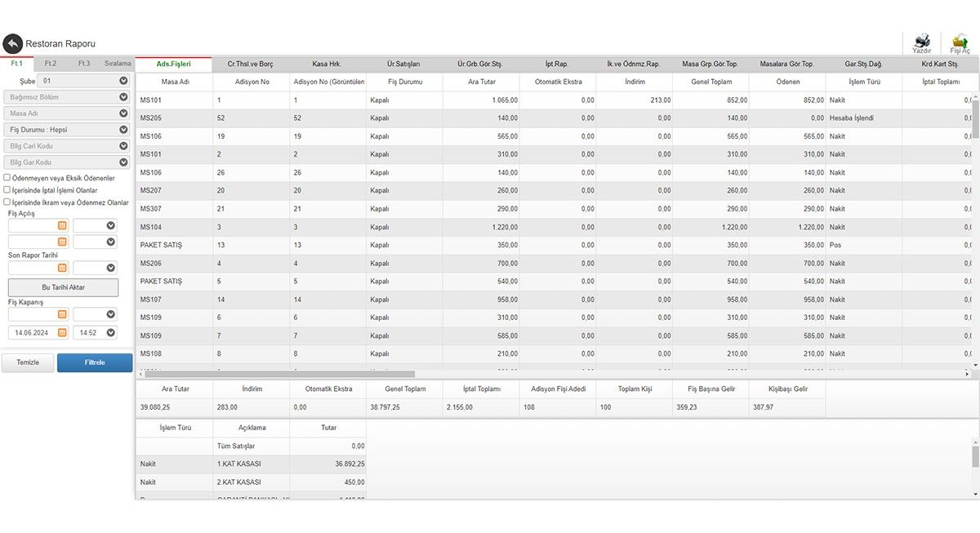
Task: Open calendar icon for Son Rapor Tarihi
Action: point(62,267)
